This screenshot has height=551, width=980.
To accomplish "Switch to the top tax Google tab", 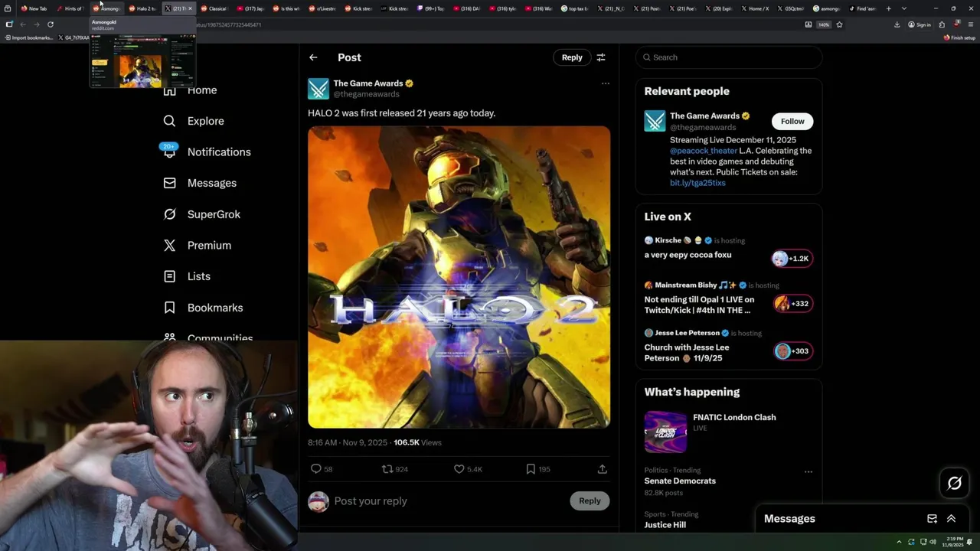I will tap(574, 8).
